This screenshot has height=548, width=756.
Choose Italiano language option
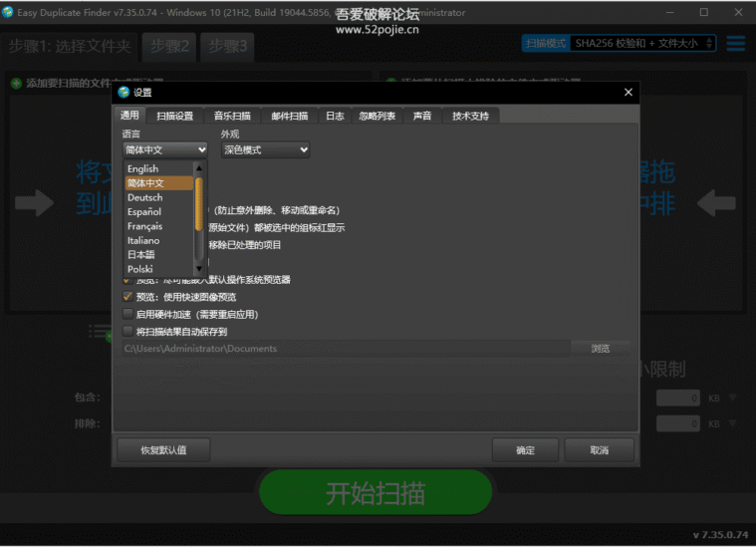point(159,241)
